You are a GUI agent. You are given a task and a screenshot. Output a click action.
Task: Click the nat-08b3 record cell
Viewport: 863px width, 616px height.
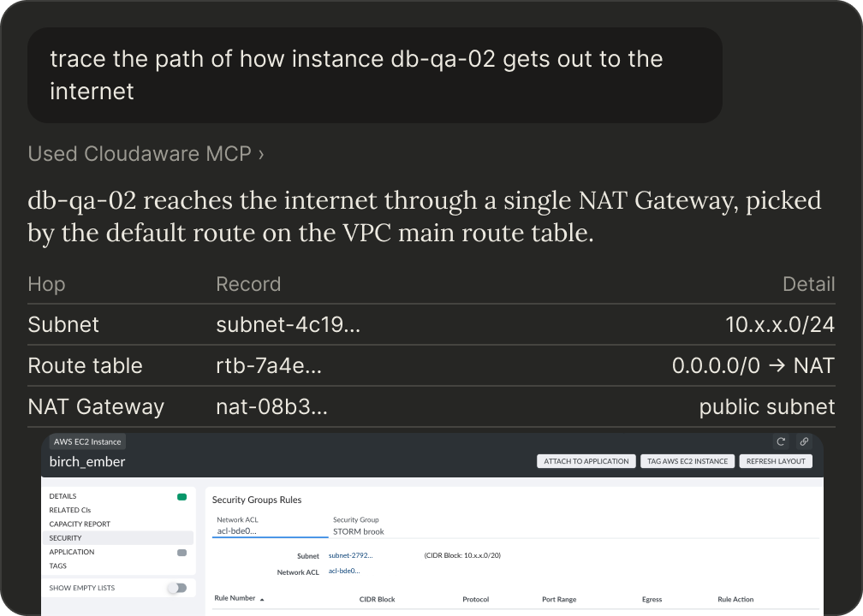pos(271,407)
